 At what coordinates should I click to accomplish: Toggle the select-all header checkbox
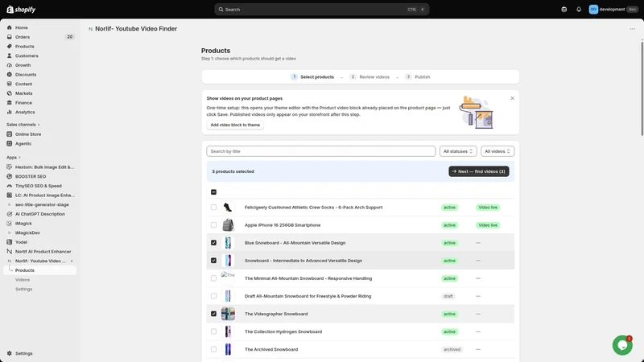click(213, 192)
